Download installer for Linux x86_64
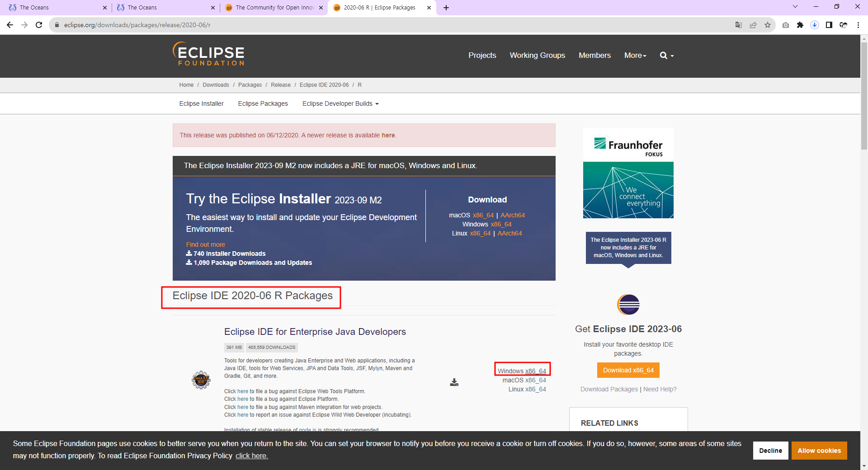This screenshot has height=470, width=868. [480, 233]
